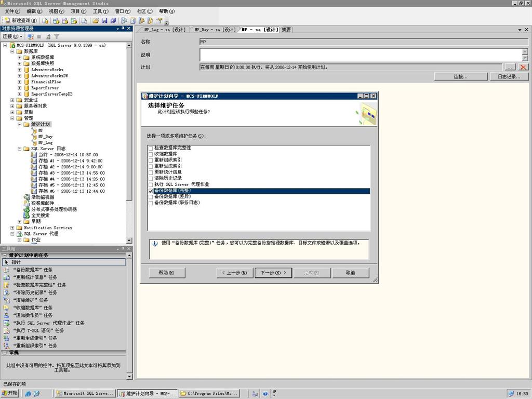This screenshot has width=532, height=399.
Task: Expand the Notification Services node
Action: 12,228
